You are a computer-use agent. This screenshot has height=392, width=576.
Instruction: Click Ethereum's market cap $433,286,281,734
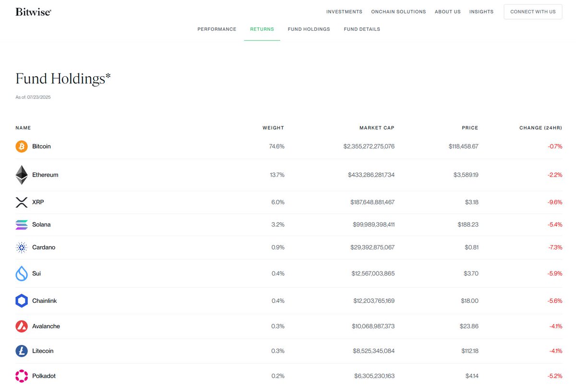pos(372,175)
